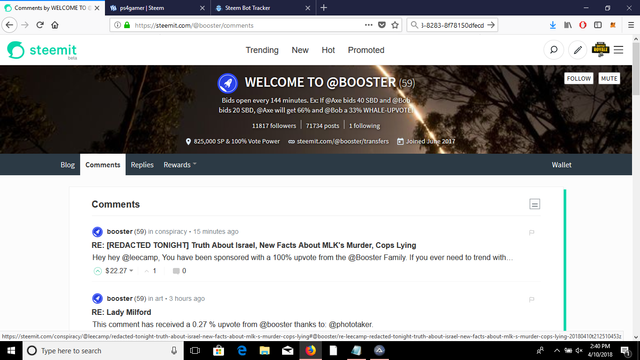Open a new browser tab
Viewport: 640px width, 360px height.
point(324,8)
